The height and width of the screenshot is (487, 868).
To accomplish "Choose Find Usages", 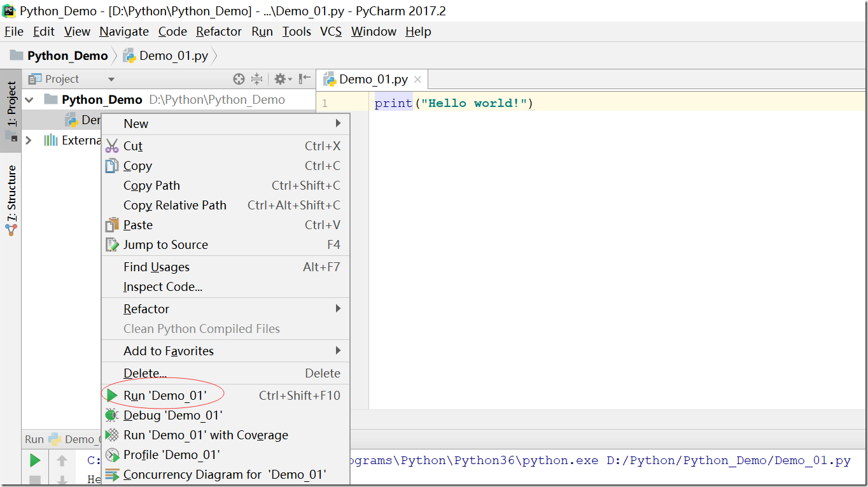I will (226, 267).
